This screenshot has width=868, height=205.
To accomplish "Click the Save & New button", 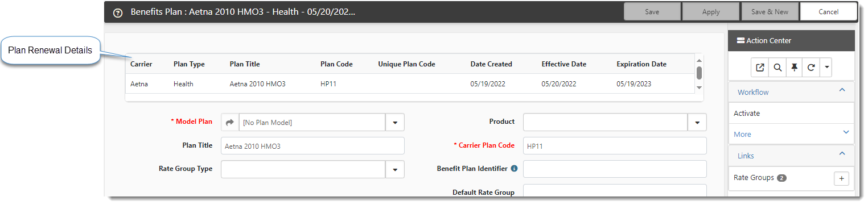I will click(x=770, y=11).
